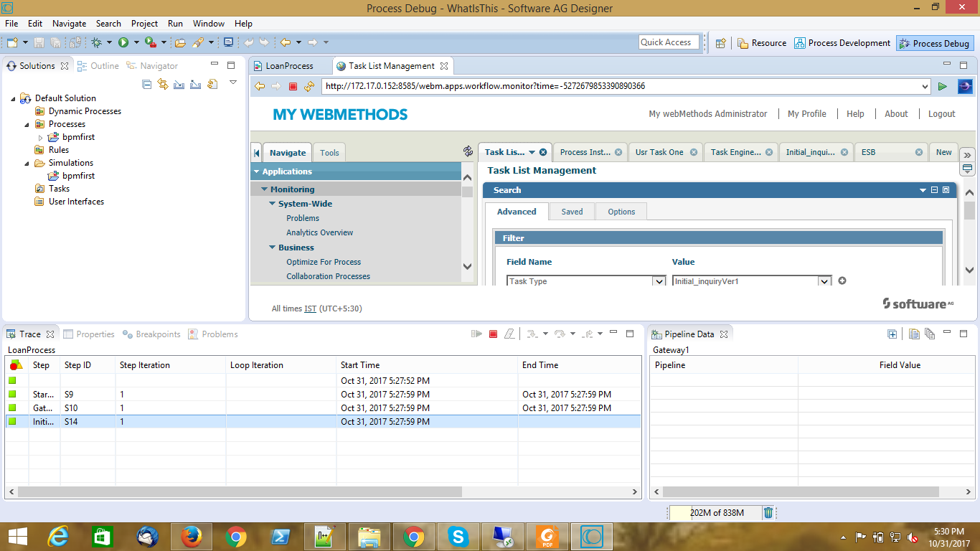Collapse the Simulations folder
980x551 pixels.
point(27,163)
